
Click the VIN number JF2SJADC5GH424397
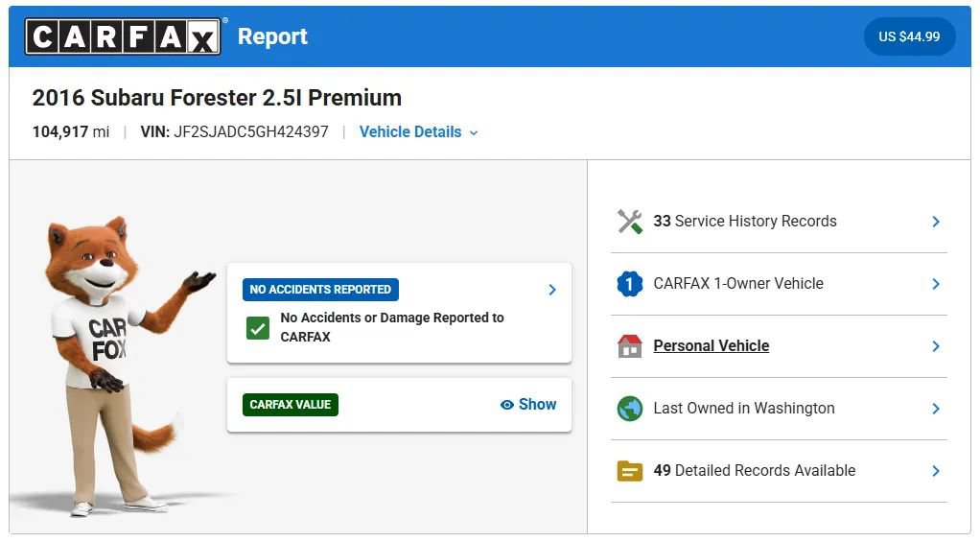(x=250, y=132)
